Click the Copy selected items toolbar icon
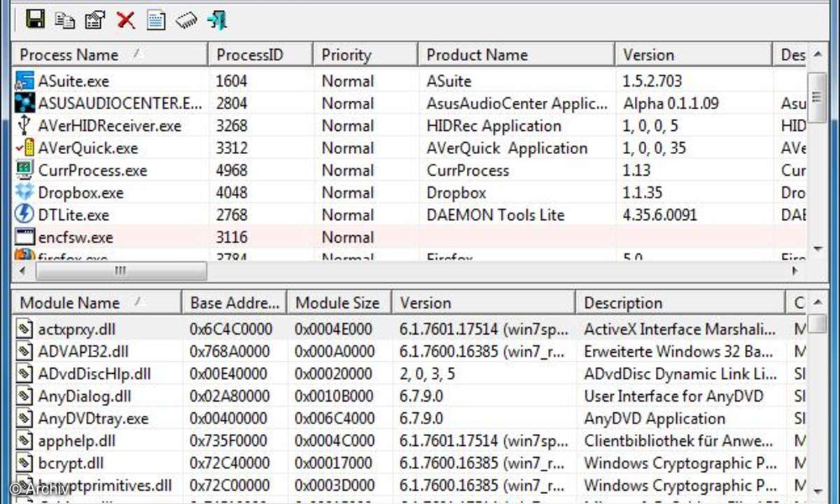This screenshot has width=840, height=504. [65, 20]
